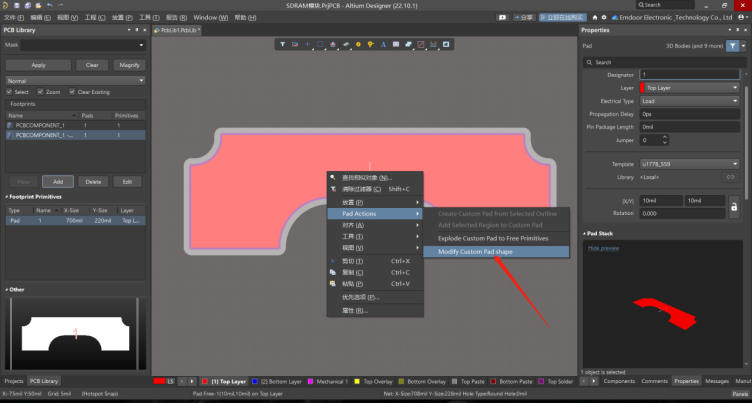Click the Undo arrow in title bar
This screenshot has width=753, height=404.
coord(49,5)
